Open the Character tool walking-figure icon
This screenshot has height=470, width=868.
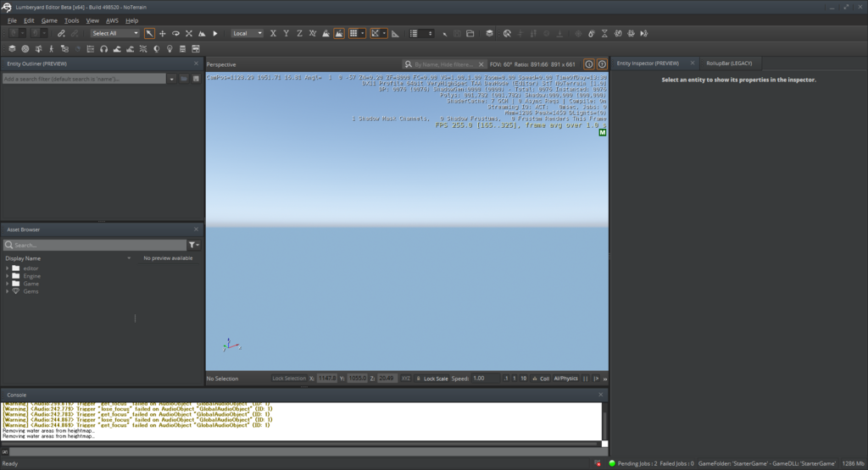point(52,49)
